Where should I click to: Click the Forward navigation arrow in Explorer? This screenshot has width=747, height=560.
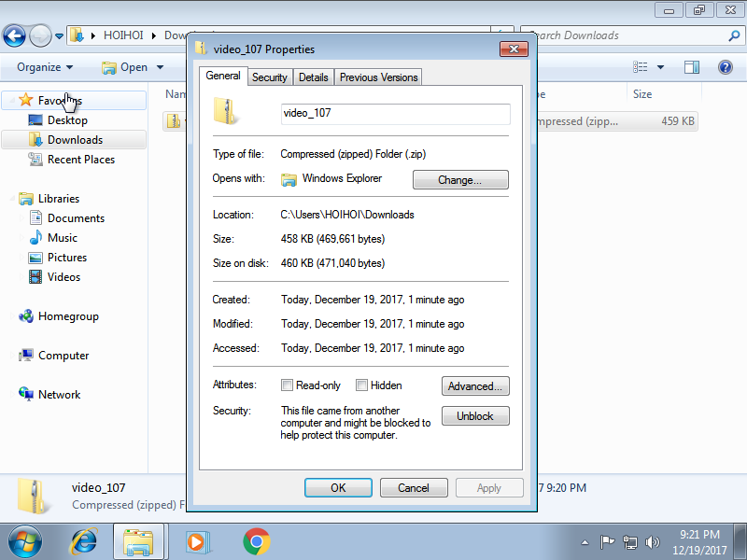point(40,35)
